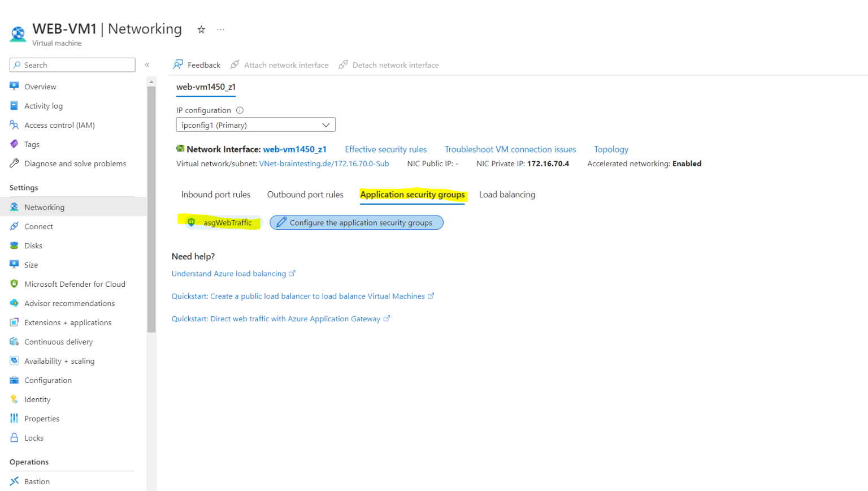Click the Diagnose and solve problems wrench icon

[x=14, y=163]
